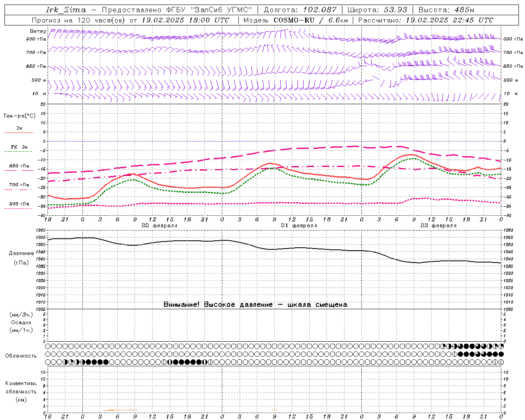Click the Ветер wind section label
The width and height of the screenshot is (525, 420).
click(38, 31)
